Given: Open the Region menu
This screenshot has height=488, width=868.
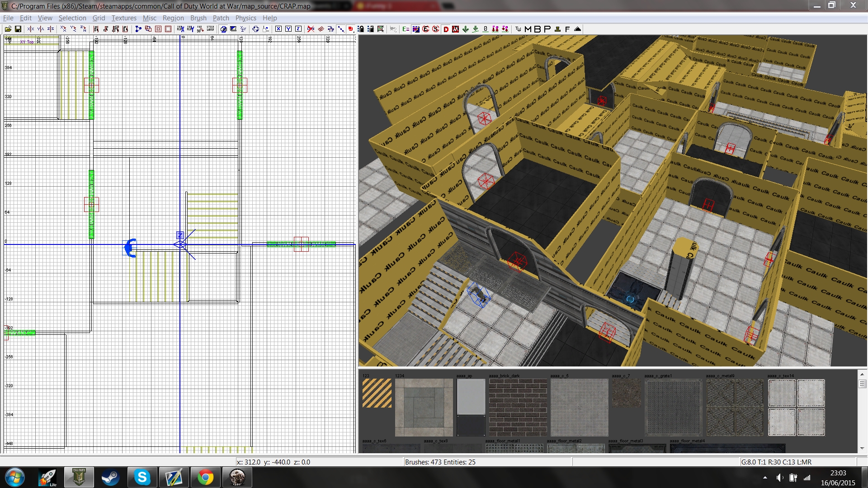Looking at the screenshot, I should 173,18.
